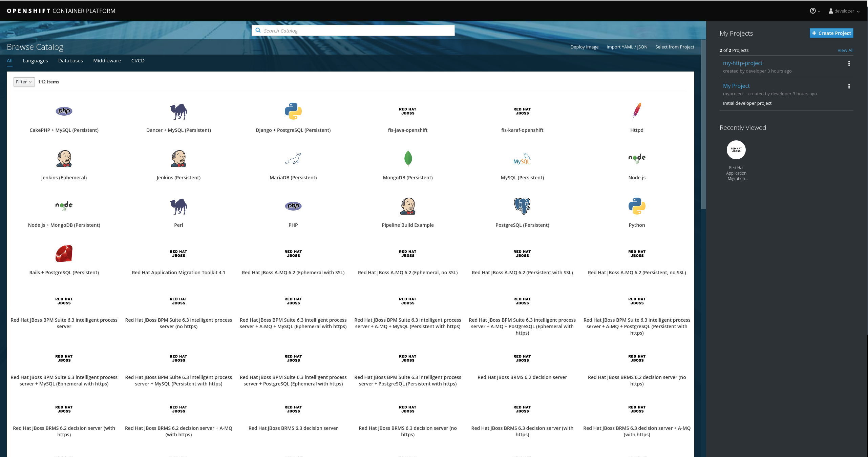
Task: Click the Django + PostgreSQL icon
Action: click(293, 111)
